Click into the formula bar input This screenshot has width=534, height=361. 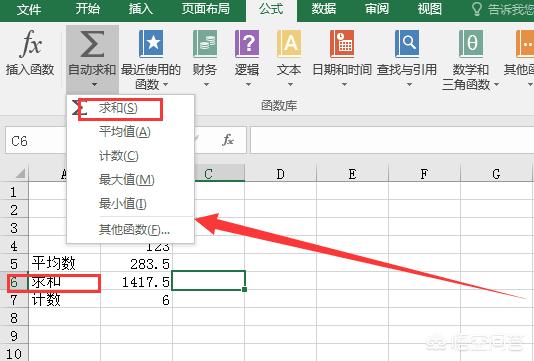click(392, 140)
